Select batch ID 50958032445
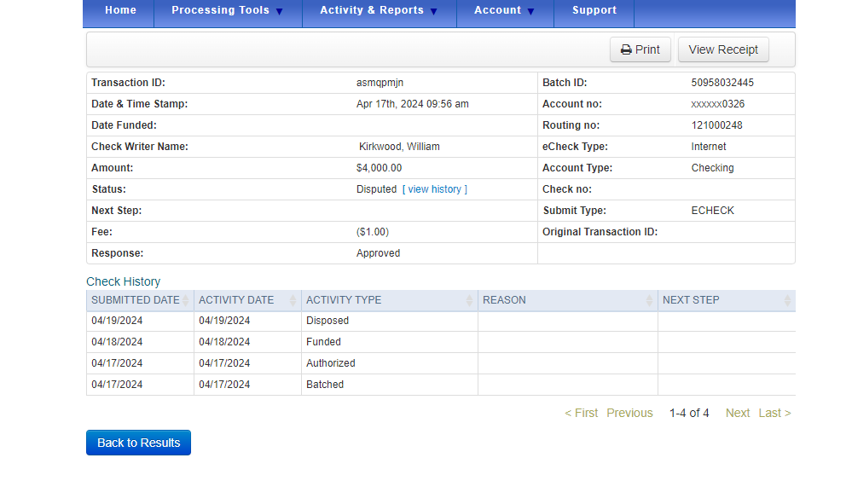Image resolution: width=852 pixels, height=504 pixels. pyautogui.click(x=722, y=83)
